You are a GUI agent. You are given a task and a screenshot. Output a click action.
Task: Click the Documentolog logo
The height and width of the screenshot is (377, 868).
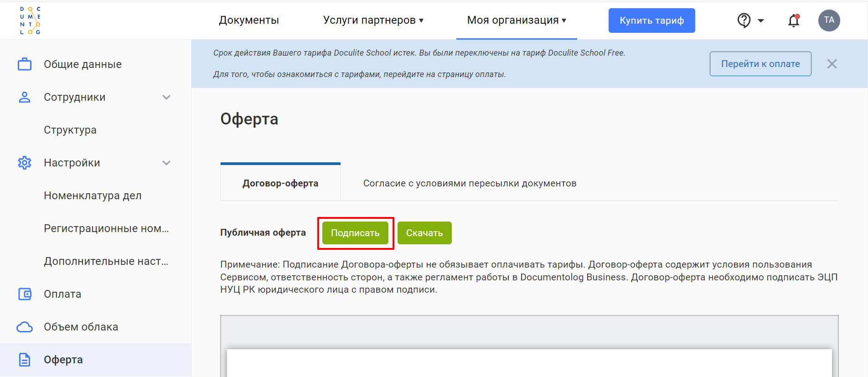30,21
